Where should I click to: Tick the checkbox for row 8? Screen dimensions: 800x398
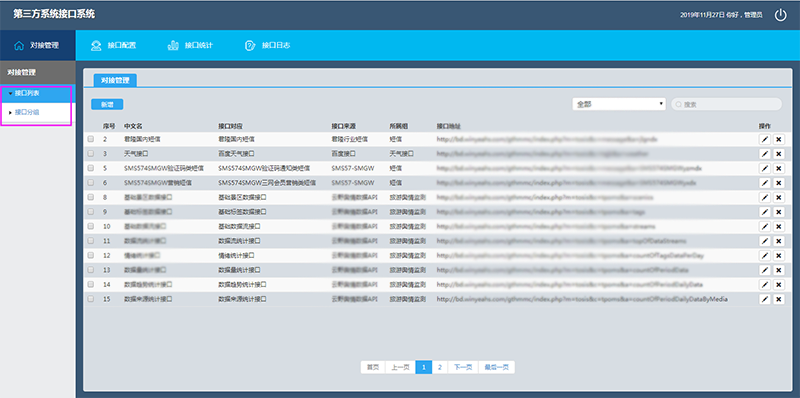click(91, 197)
